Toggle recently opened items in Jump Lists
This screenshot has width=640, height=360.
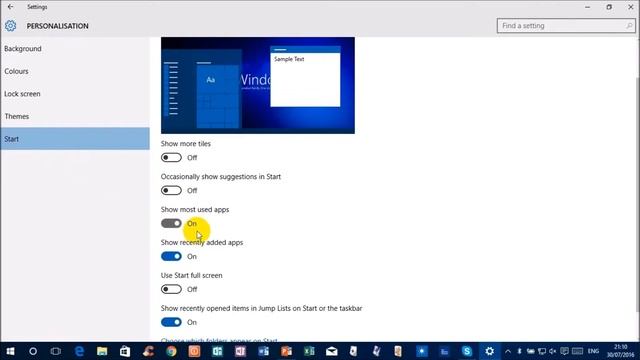(x=171, y=322)
